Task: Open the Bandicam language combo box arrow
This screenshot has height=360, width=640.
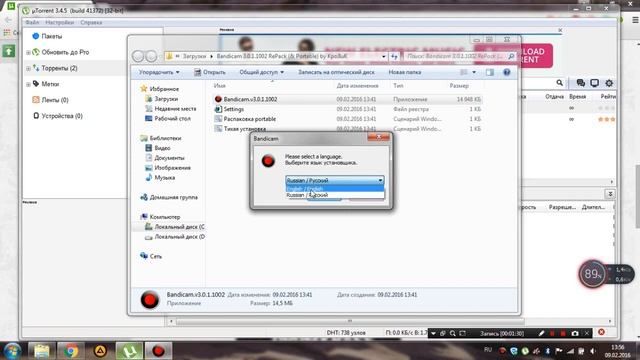Action: tap(380, 180)
